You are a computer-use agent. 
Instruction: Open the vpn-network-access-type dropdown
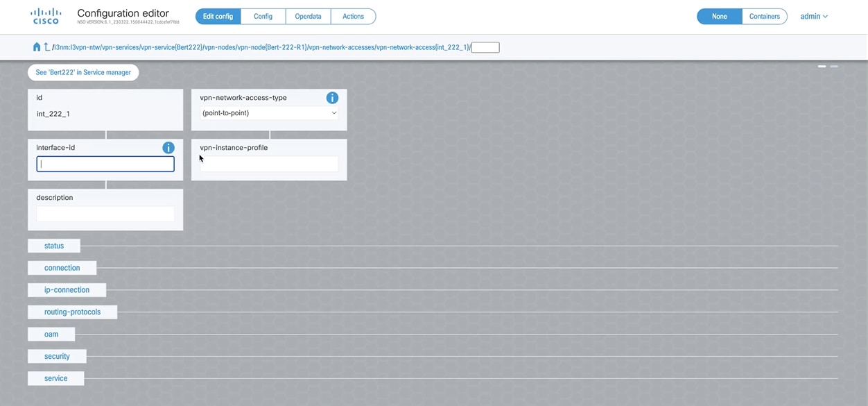(x=268, y=112)
